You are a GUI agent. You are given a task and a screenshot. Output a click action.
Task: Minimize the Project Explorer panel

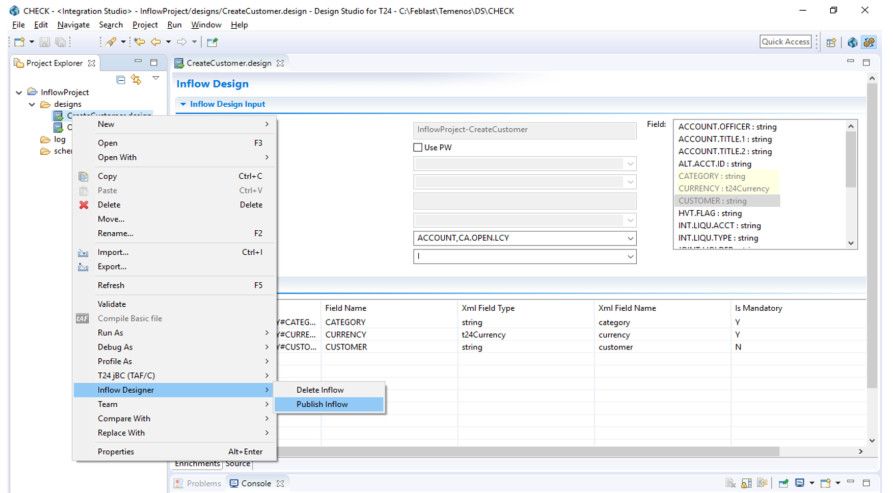pos(139,62)
